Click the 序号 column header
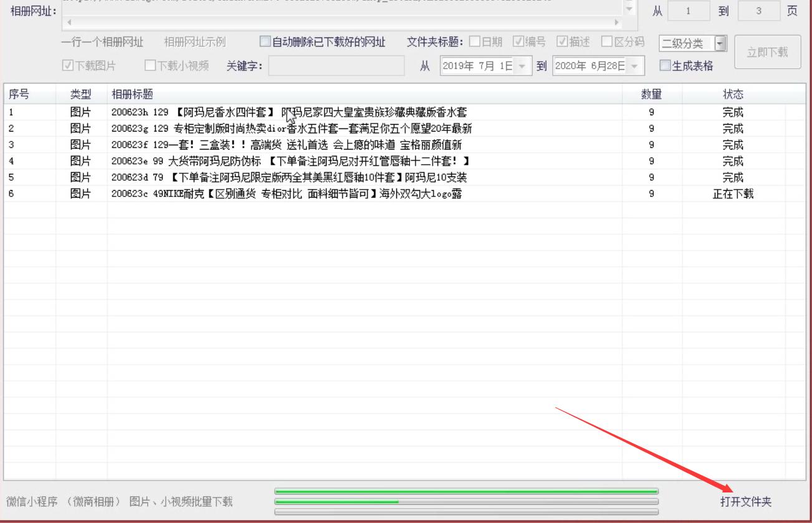 30,95
